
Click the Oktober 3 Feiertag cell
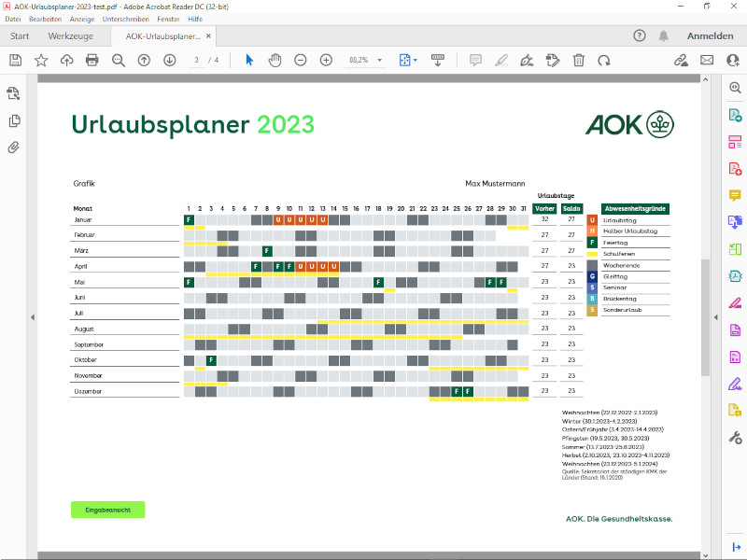(211, 360)
